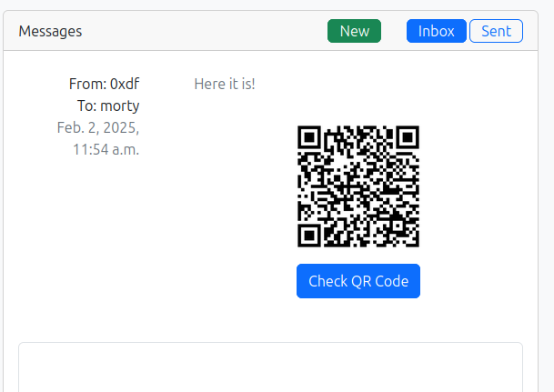The width and height of the screenshot is (554, 392).
Task: Open the Sent messages tab
Action: [x=496, y=31]
